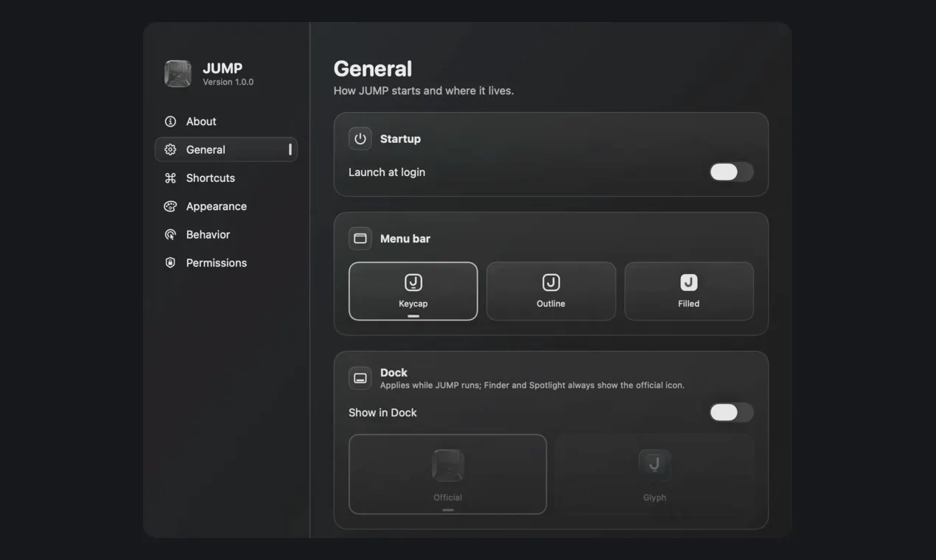Click the General gear icon in sidebar
The image size is (936, 560).
coord(170,150)
